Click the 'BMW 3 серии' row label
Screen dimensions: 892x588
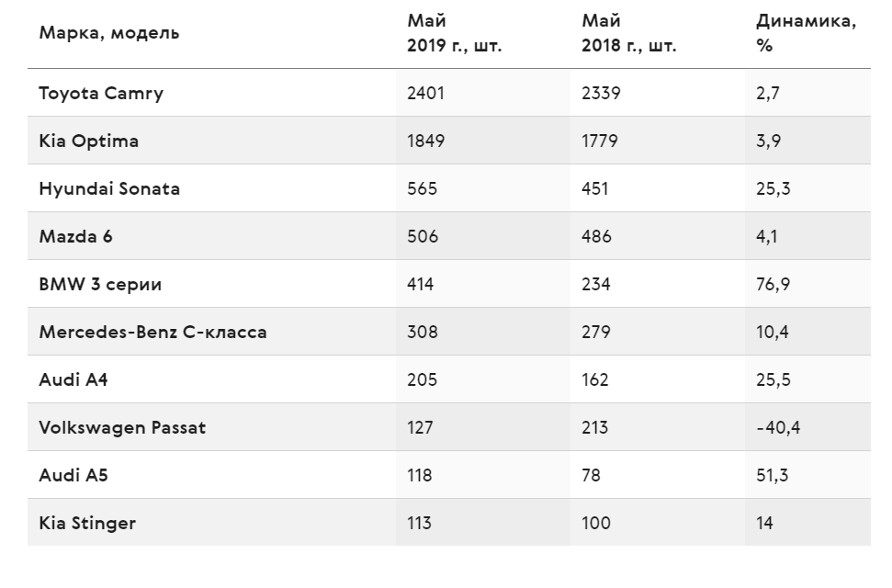[x=100, y=284]
